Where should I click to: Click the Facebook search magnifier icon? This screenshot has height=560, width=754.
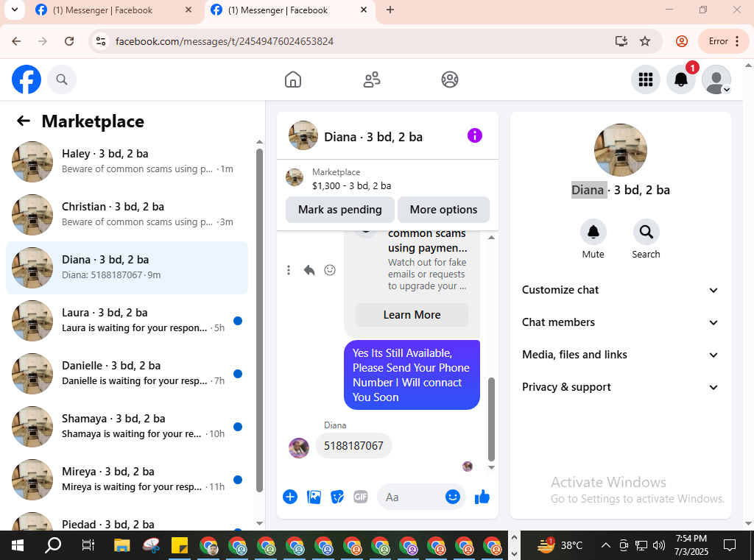pos(62,79)
